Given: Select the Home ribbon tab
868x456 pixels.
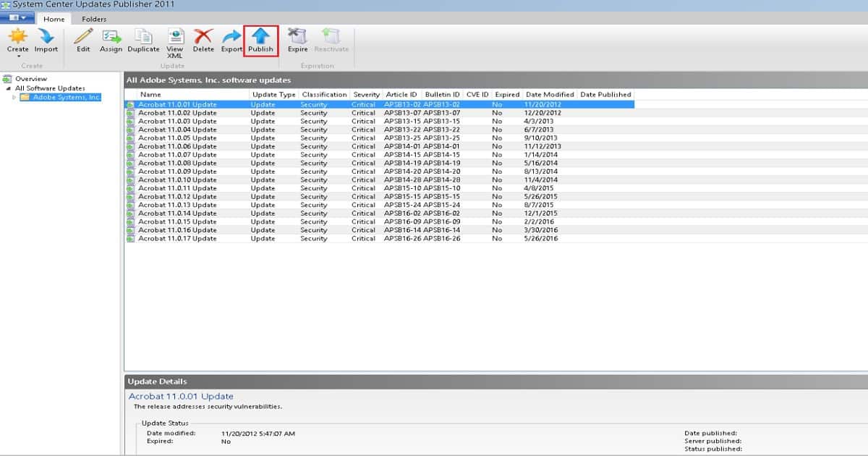Looking at the screenshot, I should tap(54, 19).
